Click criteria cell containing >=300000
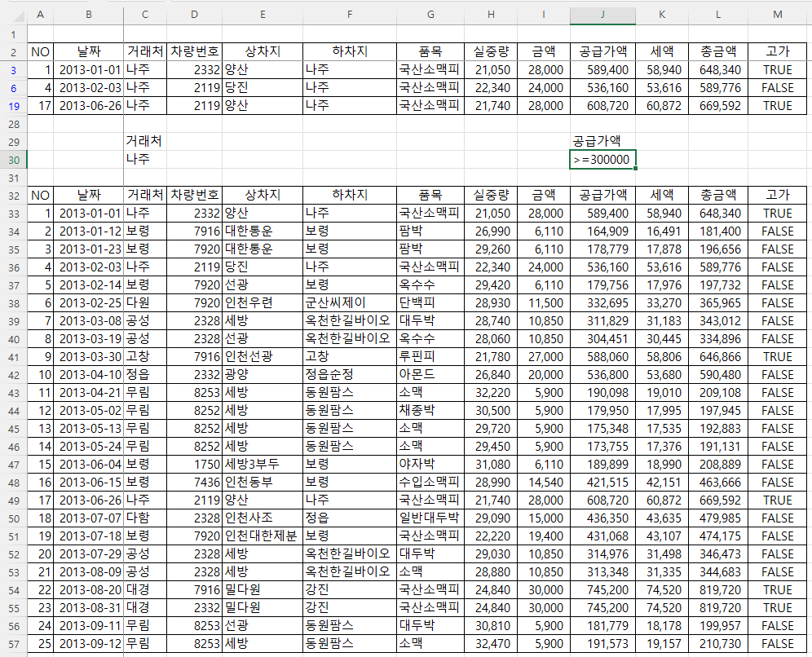Viewport: 812px width, 657px height. pos(602,160)
